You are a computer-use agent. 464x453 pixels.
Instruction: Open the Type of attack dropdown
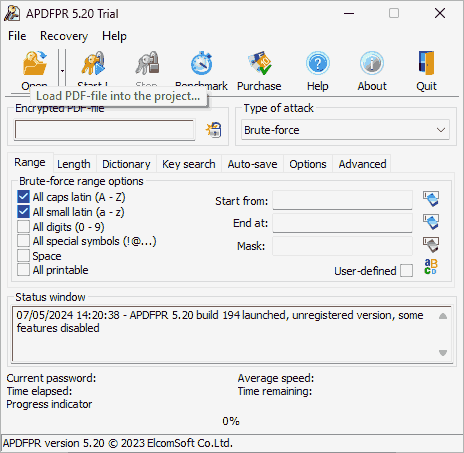[x=345, y=130]
